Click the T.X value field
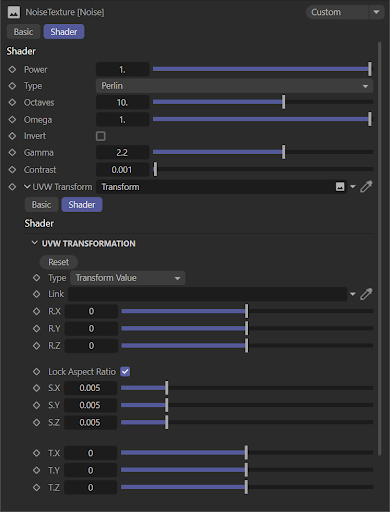Screen dimensions: 390x512 click(x=90, y=453)
